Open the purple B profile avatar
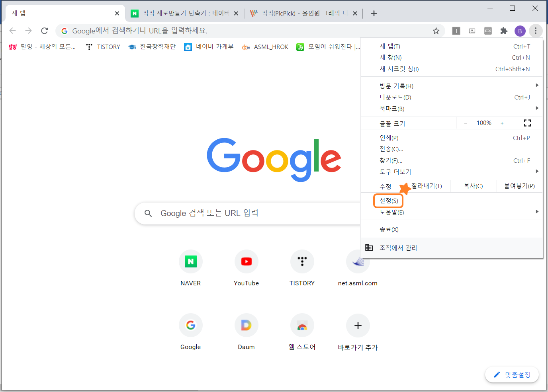The width and height of the screenshot is (548, 392). coord(520,31)
